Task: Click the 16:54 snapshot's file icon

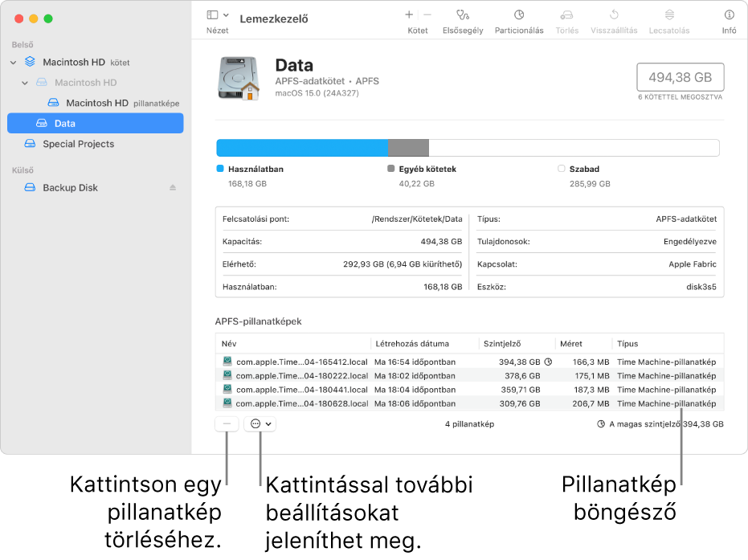Action: (x=227, y=361)
